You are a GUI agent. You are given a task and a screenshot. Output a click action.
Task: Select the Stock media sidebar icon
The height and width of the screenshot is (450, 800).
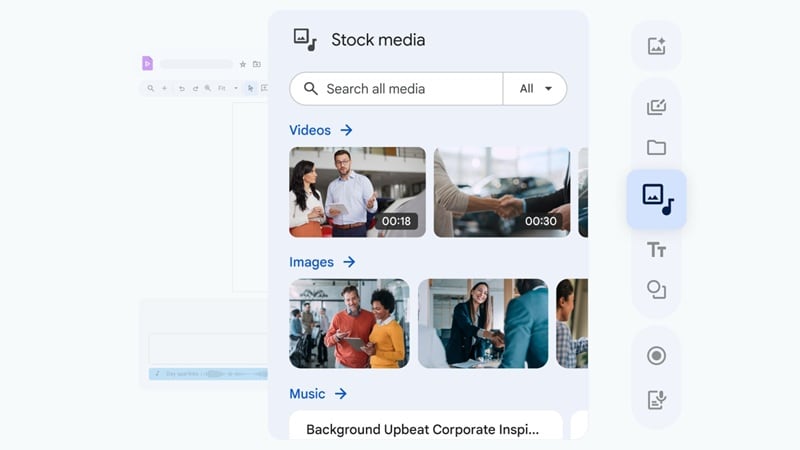(657, 199)
